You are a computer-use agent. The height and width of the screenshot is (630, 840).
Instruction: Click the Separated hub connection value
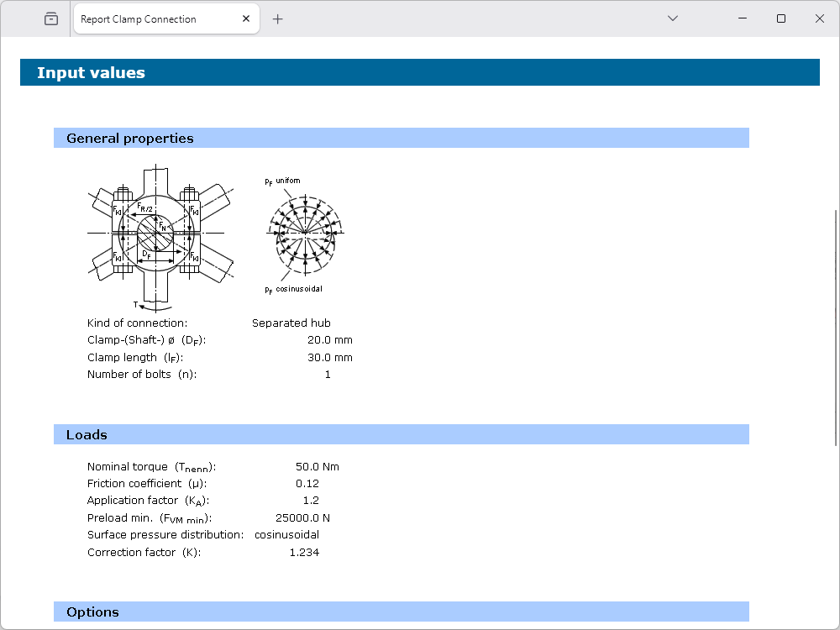tap(291, 323)
